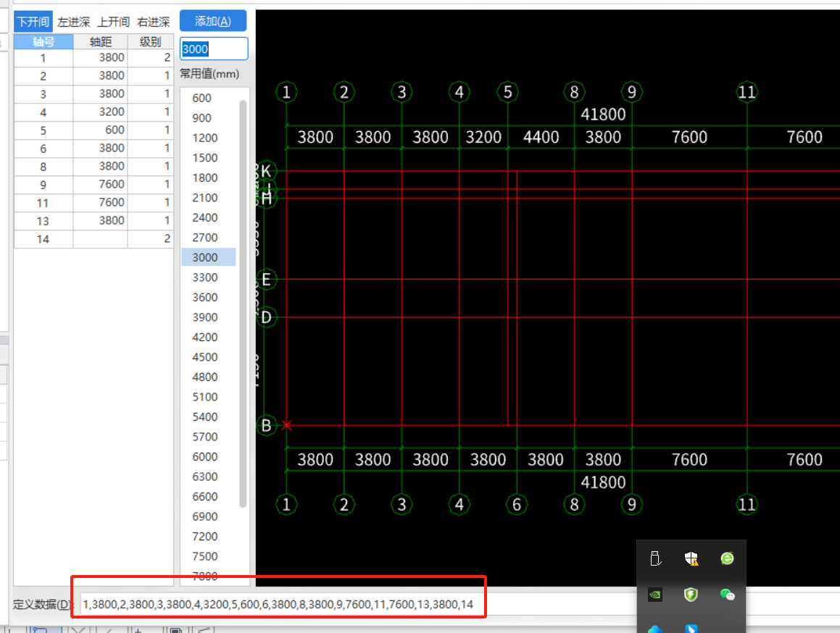Screen dimensions: 840x633
Task: Select common value 6600 in the list
Action: pos(205,496)
